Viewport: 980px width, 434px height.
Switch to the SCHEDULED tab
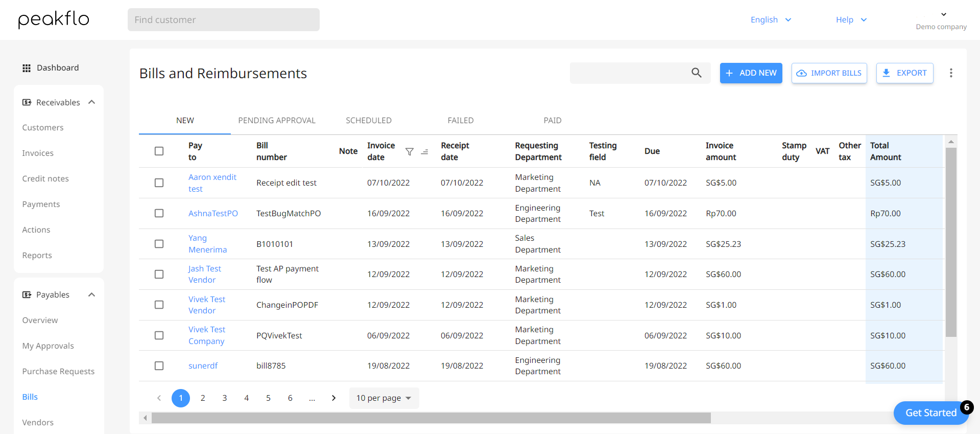tap(369, 121)
